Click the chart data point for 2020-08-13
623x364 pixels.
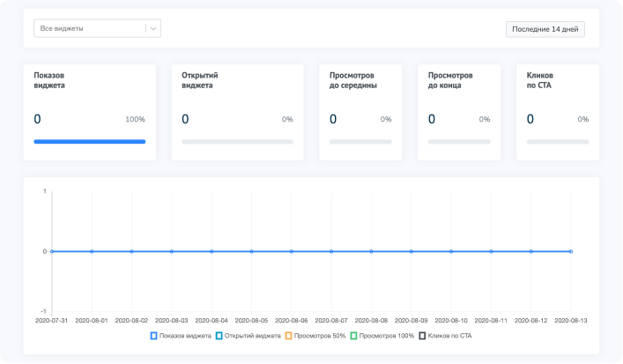[571, 251]
